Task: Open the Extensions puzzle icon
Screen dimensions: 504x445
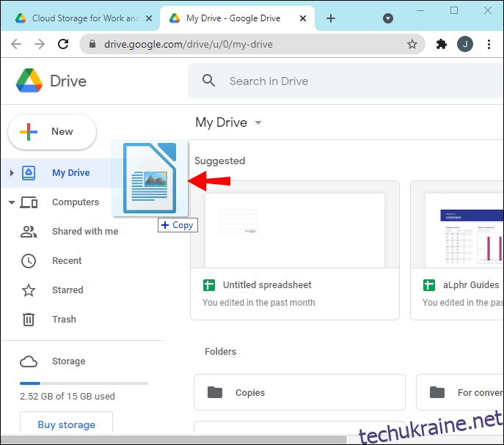Action: 442,44
